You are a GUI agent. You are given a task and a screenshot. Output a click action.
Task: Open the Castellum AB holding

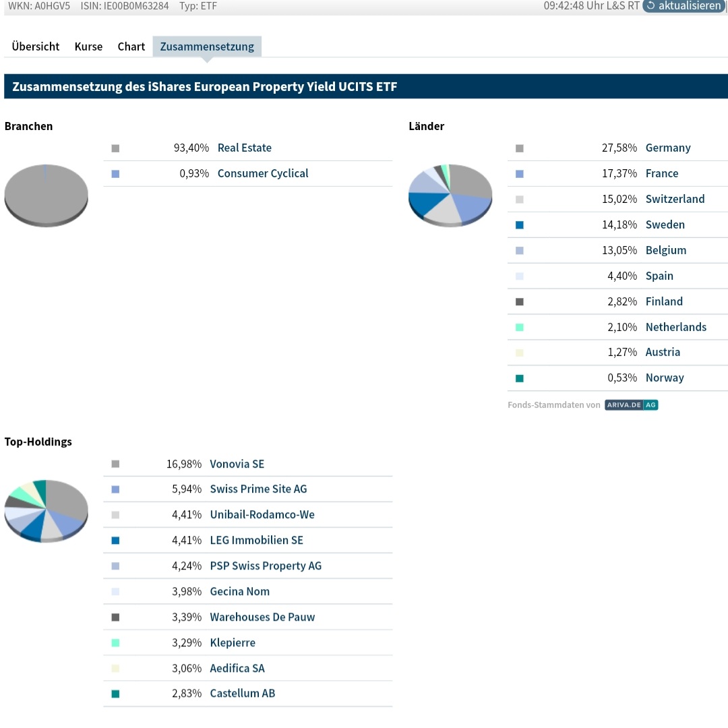click(243, 693)
